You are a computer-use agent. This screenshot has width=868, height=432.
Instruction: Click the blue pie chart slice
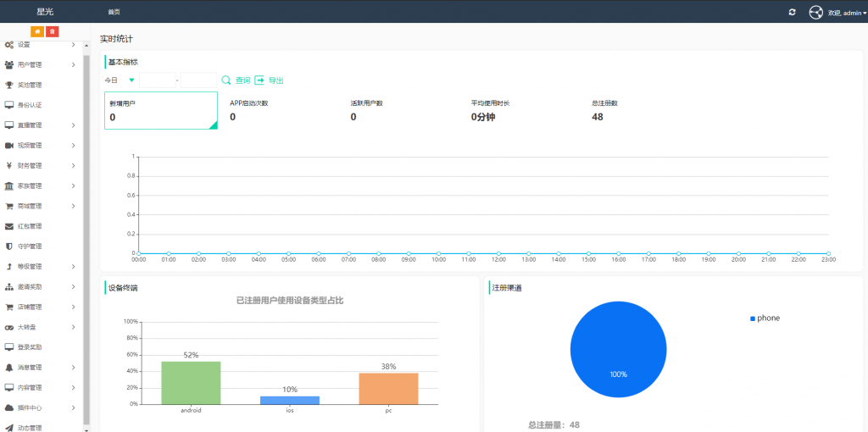pyautogui.click(x=618, y=349)
